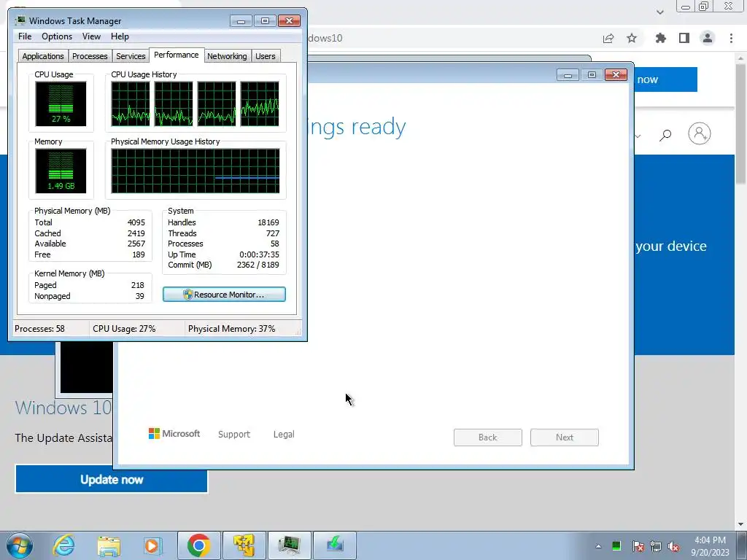Click the Windows 10 heading on the webpage

63,408
